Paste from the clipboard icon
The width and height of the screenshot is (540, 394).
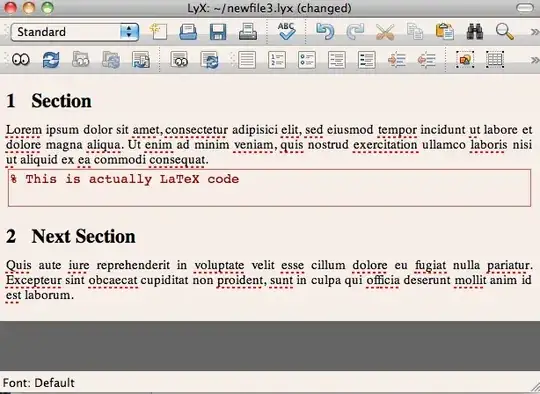pyautogui.click(x=445, y=32)
